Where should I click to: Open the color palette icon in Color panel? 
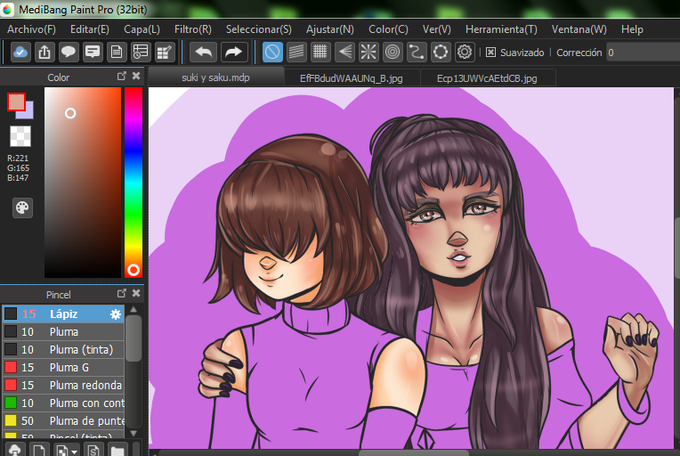click(22, 208)
